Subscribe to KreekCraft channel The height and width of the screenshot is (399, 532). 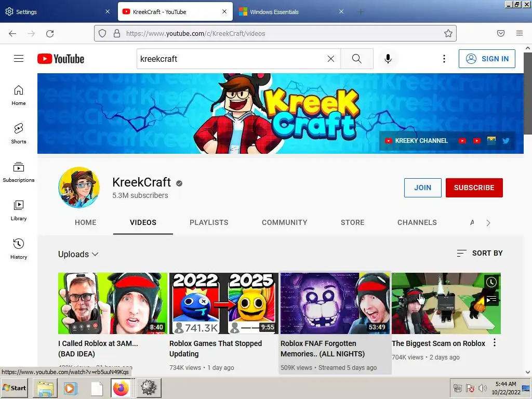[x=474, y=188]
